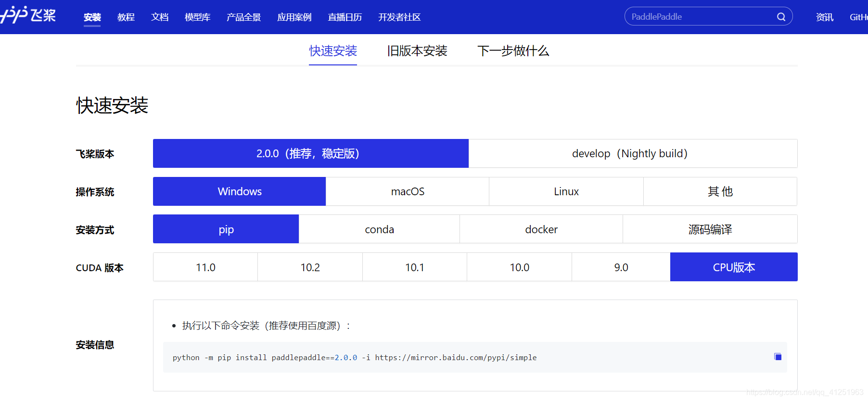Click the pip install command text
Screen dimensions: 868x401
tap(355, 358)
